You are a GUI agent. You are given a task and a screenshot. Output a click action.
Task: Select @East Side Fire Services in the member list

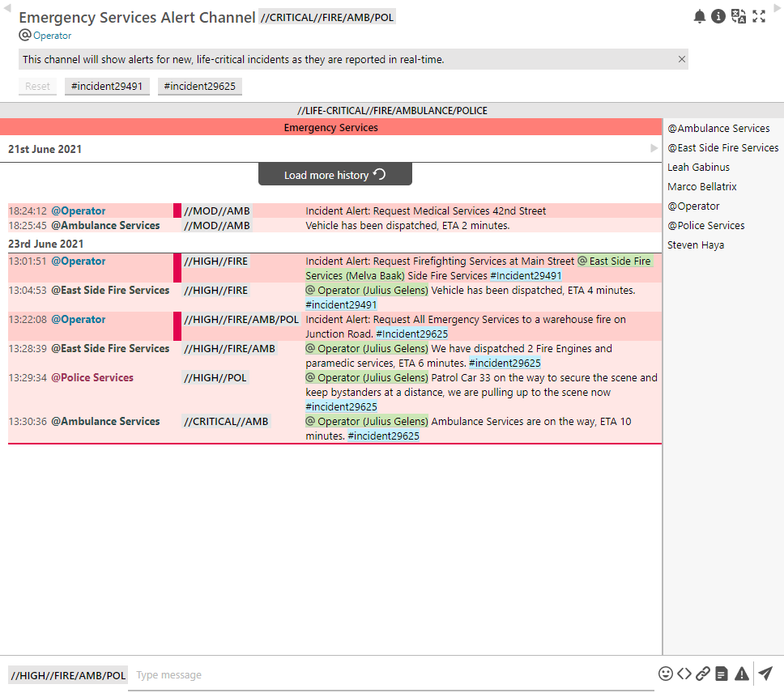[723, 148]
